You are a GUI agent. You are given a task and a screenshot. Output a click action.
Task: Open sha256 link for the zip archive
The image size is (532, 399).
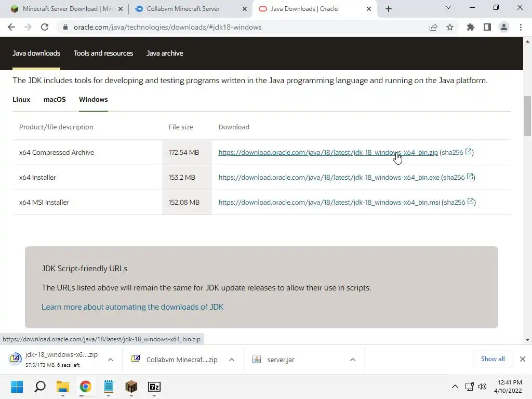(457, 152)
